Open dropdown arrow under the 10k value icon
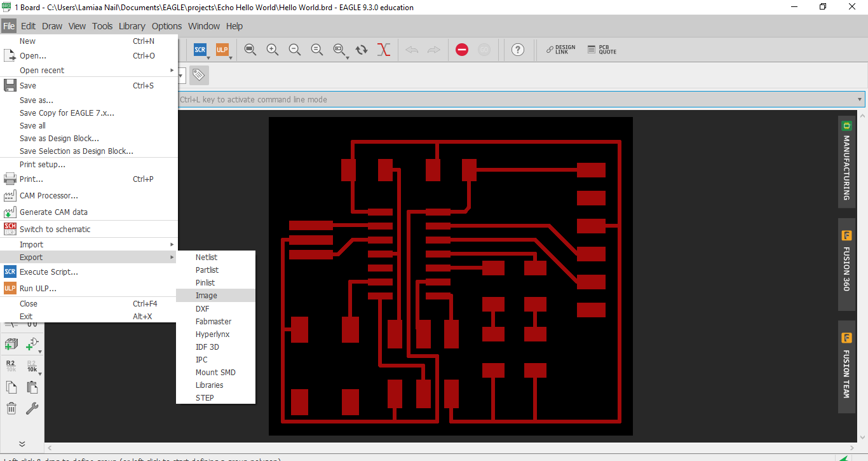The image size is (868, 461). click(40, 373)
